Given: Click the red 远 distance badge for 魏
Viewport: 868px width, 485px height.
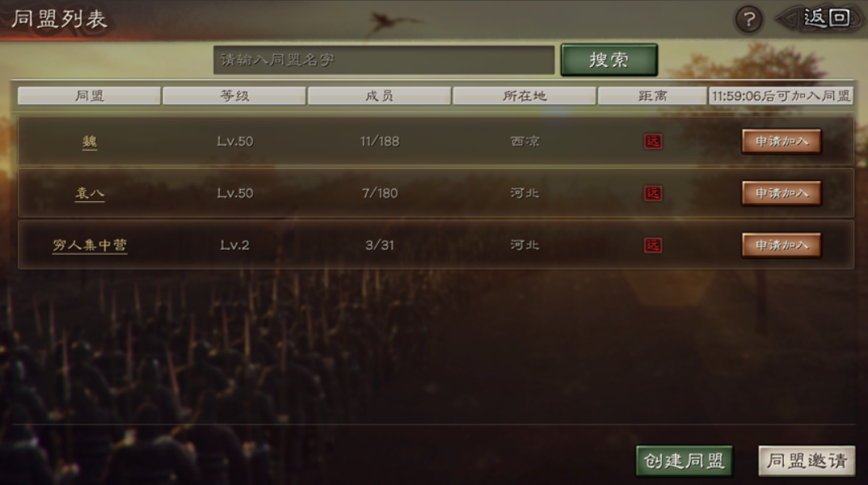Looking at the screenshot, I should (x=653, y=141).
